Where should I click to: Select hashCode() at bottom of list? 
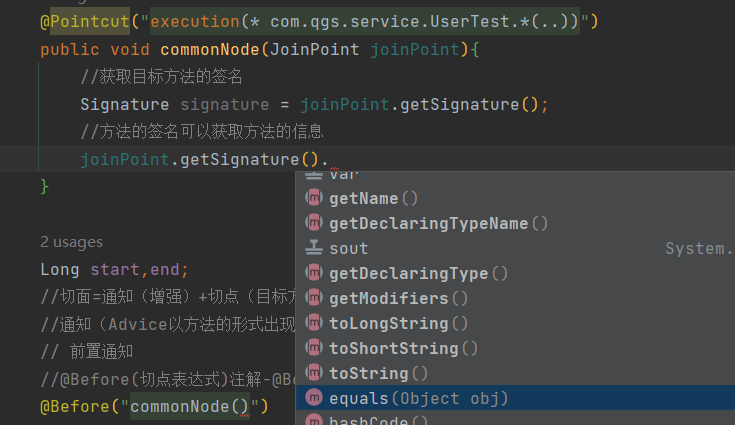coord(378,420)
